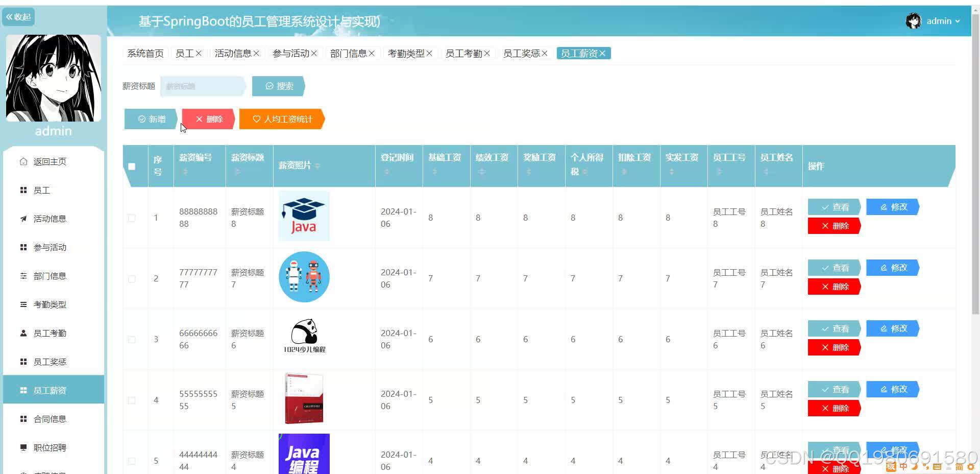Open 部门信息 via its sidebar icon
This screenshot has width=980, height=474.
tap(23, 276)
